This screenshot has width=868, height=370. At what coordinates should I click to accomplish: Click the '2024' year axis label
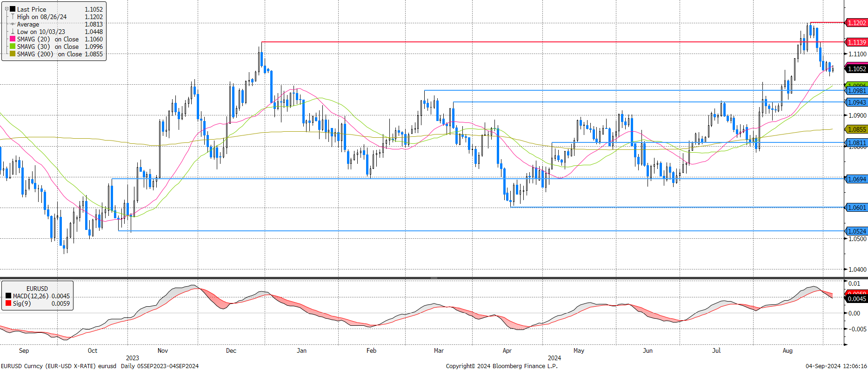(x=554, y=358)
